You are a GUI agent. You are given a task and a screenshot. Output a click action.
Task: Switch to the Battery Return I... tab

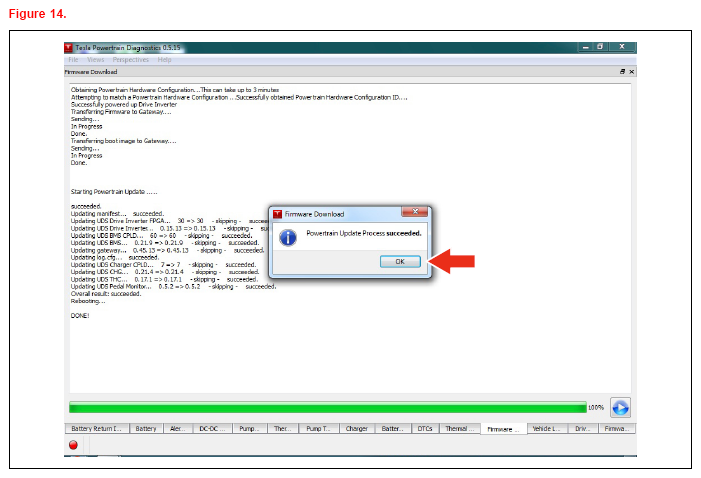[97, 428]
